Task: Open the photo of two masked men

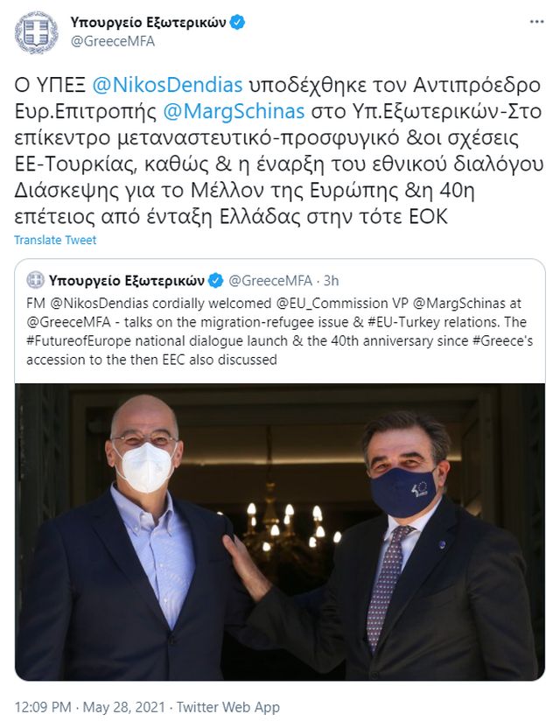Action: coord(280,532)
